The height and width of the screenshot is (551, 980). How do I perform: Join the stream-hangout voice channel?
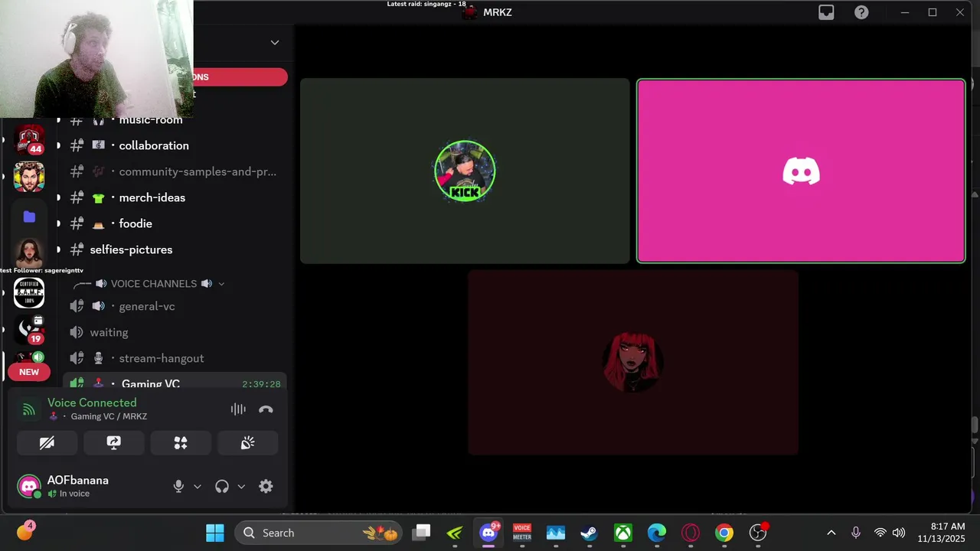[162, 358]
